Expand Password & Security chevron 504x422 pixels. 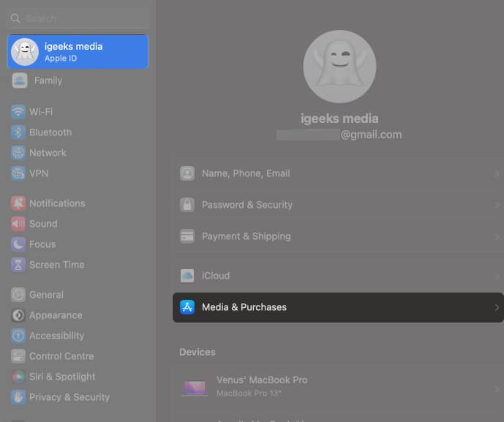[x=497, y=205]
